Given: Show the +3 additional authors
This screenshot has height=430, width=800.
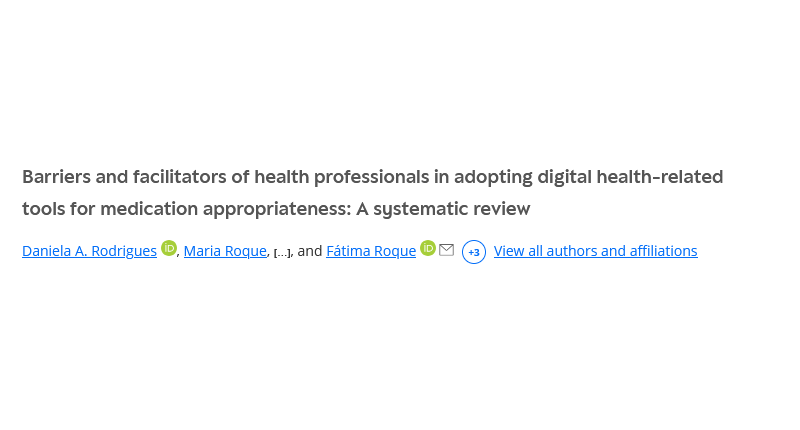Looking at the screenshot, I should (474, 252).
